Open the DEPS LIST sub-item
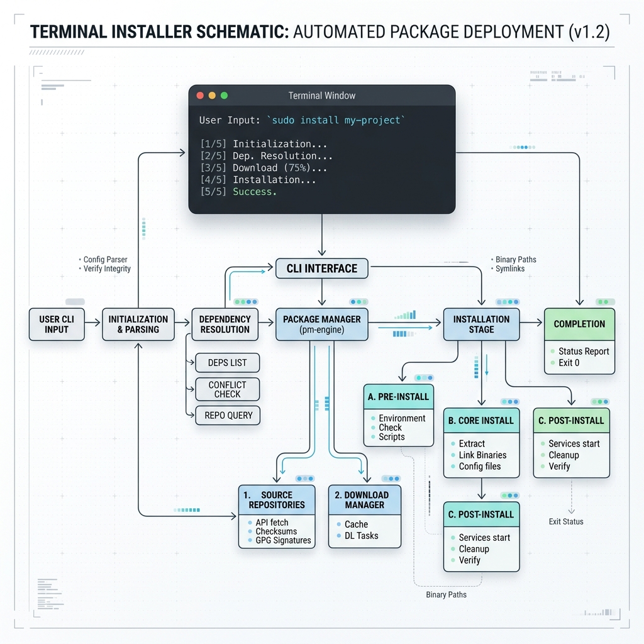 (x=227, y=363)
